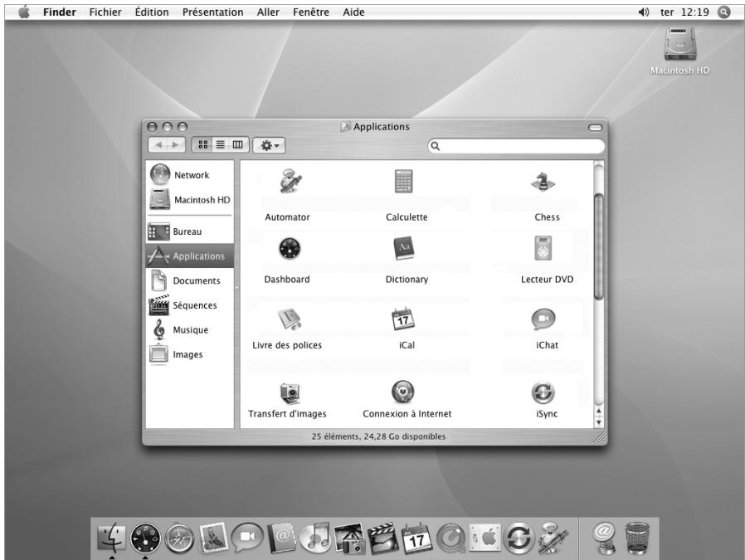Go forward with the right arrow button
745x560 pixels.
click(176, 145)
